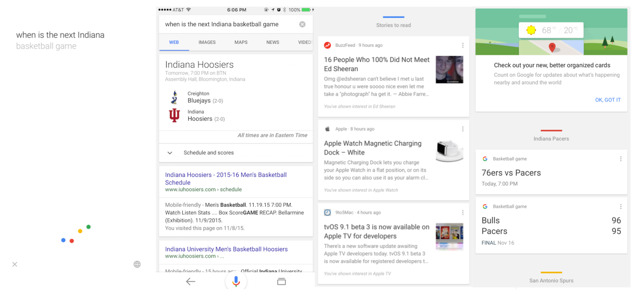Clear the search query with X icon
Image resolution: width=644 pixels, height=304 pixels.
302,25
